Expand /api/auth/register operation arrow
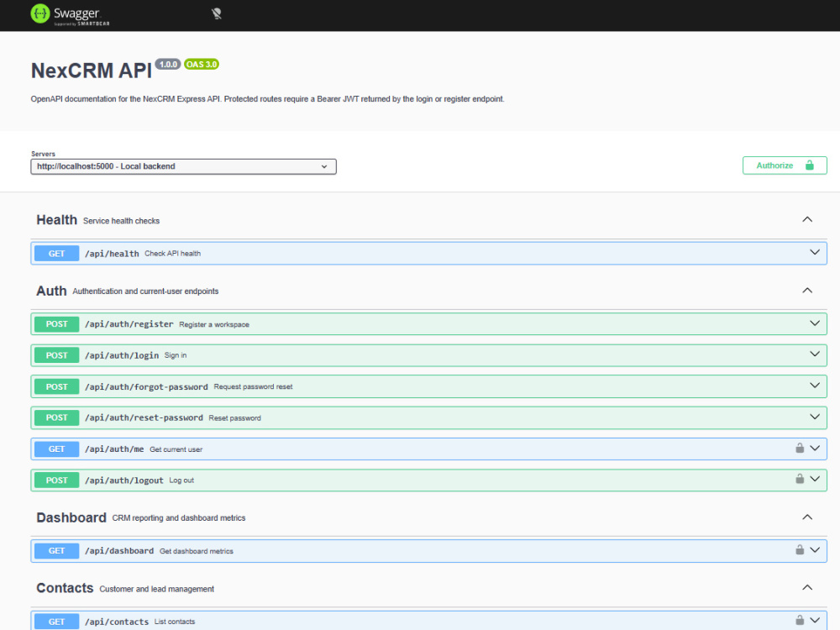Viewport: 840px width, 630px height. click(814, 323)
